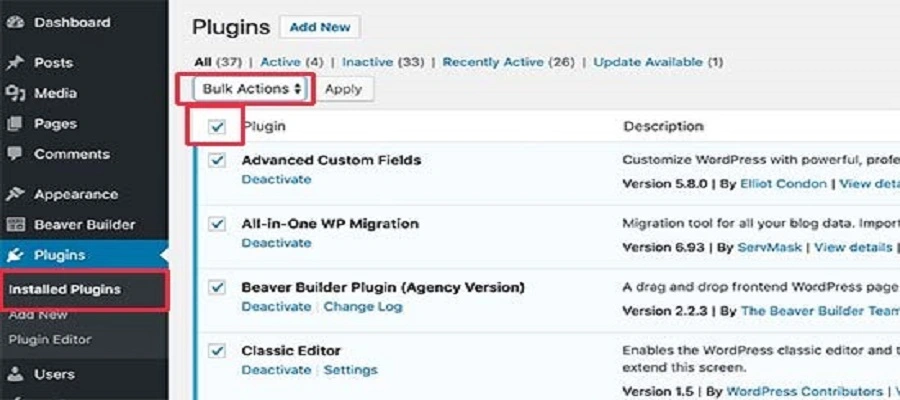Uncheck All-in-One WP Migration checkbox
This screenshot has width=900, height=400.
217,224
